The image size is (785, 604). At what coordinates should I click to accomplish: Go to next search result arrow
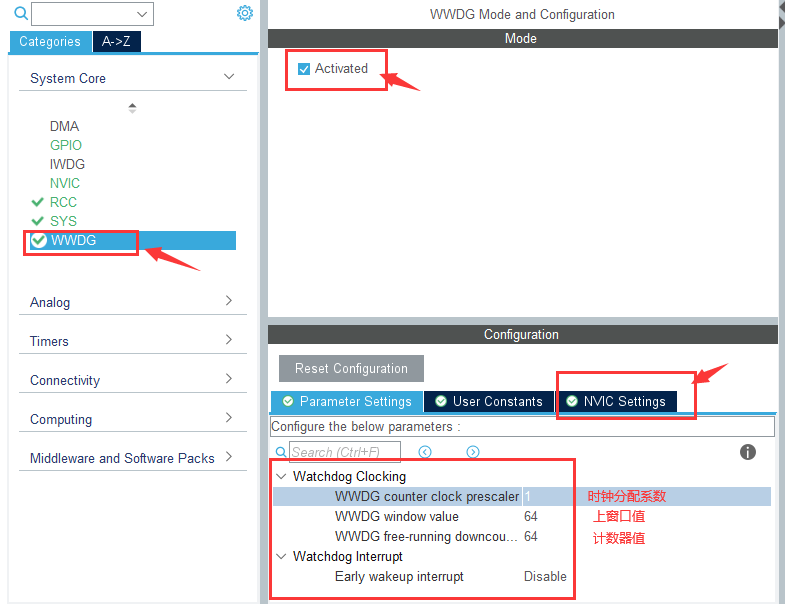tap(473, 452)
